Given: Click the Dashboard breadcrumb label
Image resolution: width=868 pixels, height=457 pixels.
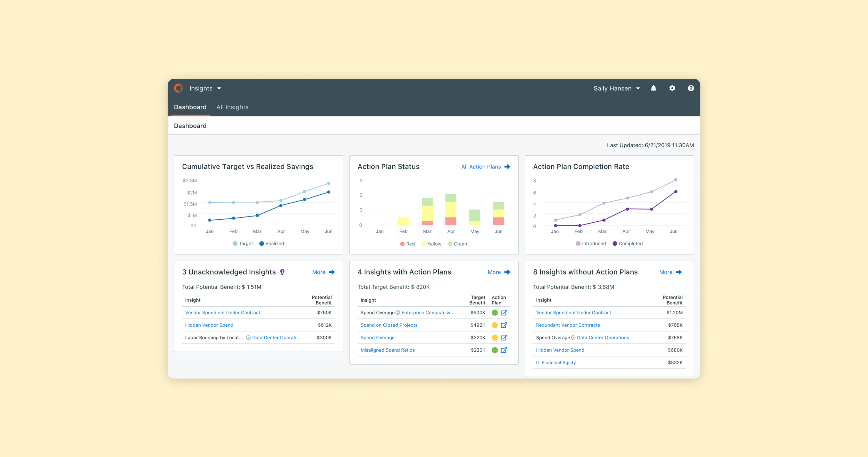Looking at the screenshot, I should pyautogui.click(x=190, y=125).
